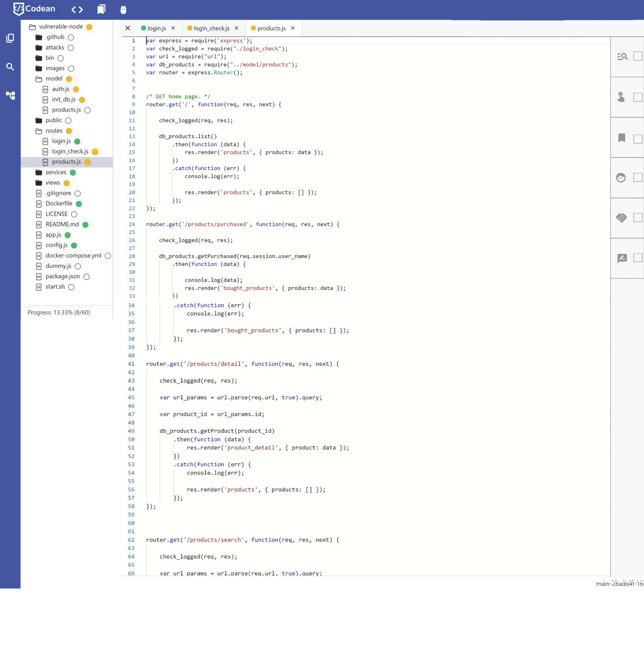644x664 pixels.
Task: Open the files explorer sidebar icon
Action: (x=10, y=38)
